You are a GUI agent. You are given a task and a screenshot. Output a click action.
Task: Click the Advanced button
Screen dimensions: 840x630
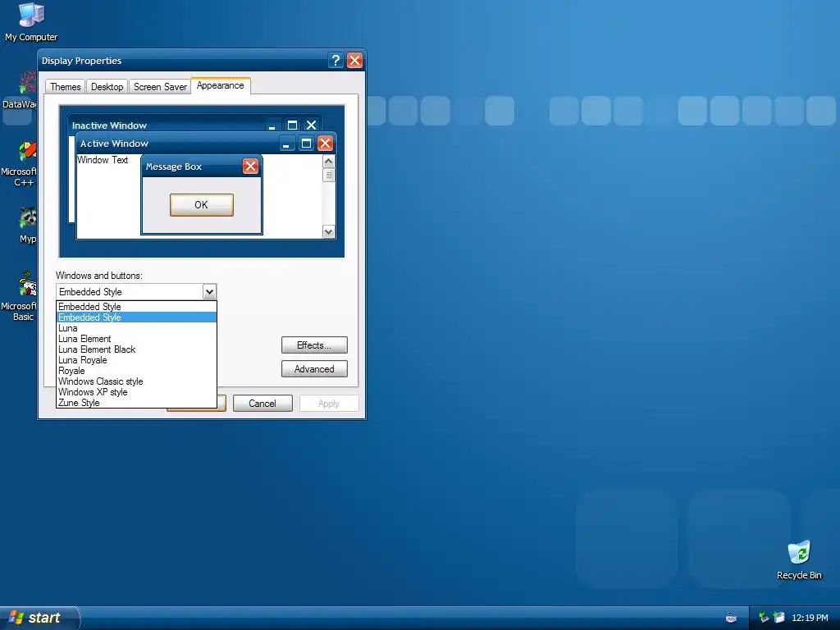click(x=314, y=369)
